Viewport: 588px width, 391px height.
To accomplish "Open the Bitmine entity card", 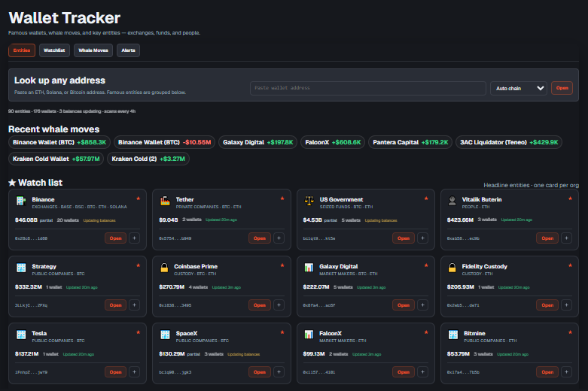I will [x=547, y=372].
